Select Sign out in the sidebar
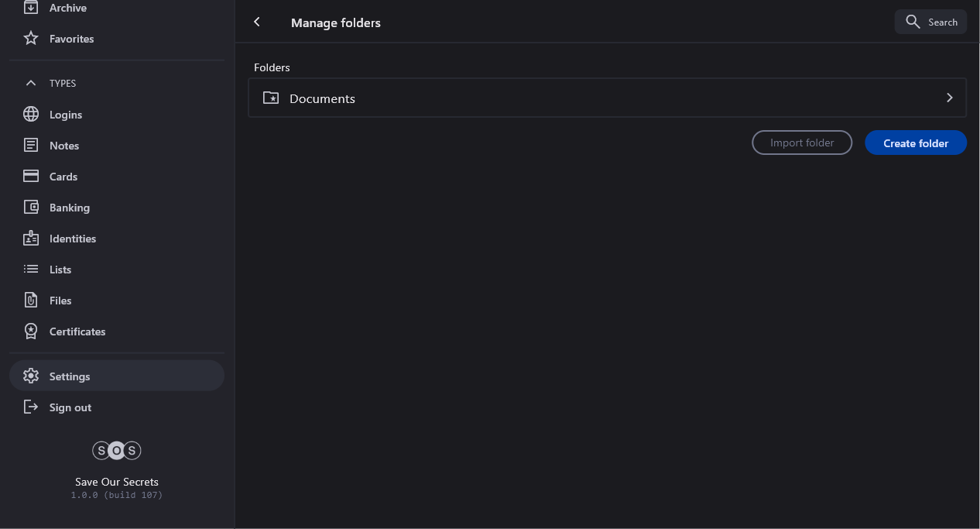Screen dimensions: 980x529 70,407
